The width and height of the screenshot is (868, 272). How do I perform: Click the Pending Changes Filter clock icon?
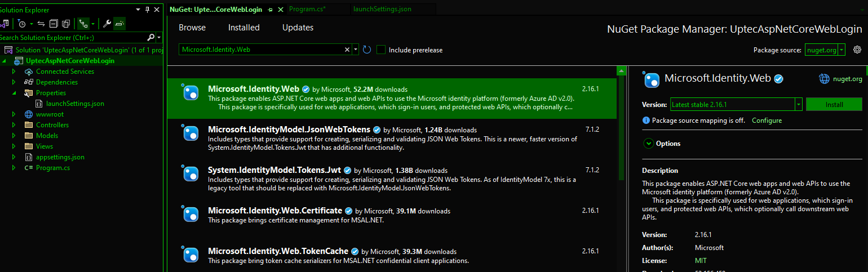[x=21, y=24]
